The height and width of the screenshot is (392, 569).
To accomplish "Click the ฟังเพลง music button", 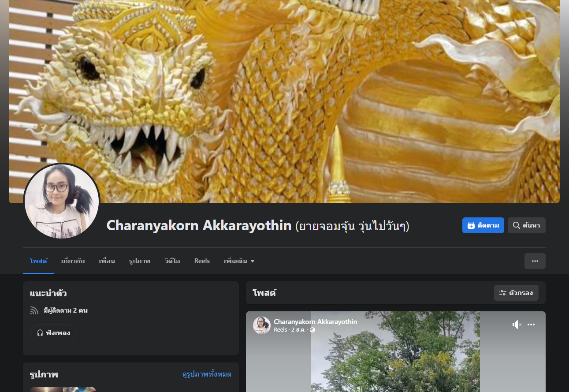I will click(53, 333).
